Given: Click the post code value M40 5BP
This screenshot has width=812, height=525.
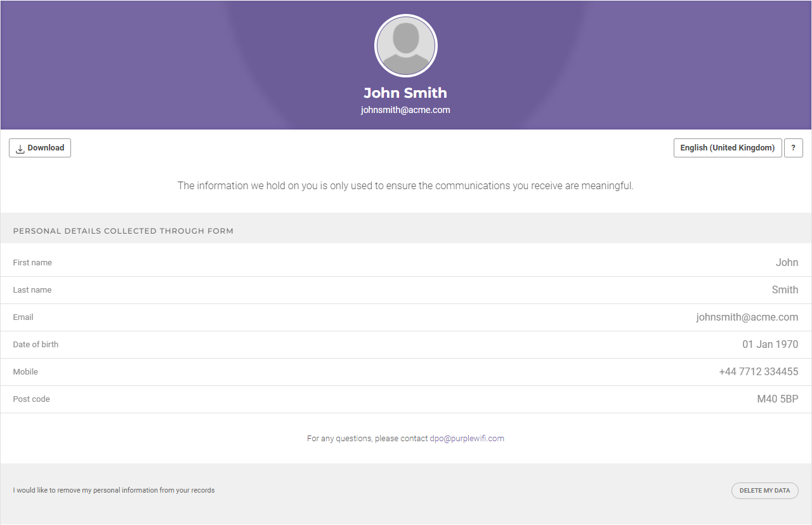Looking at the screenshot, I should (777, 399).
